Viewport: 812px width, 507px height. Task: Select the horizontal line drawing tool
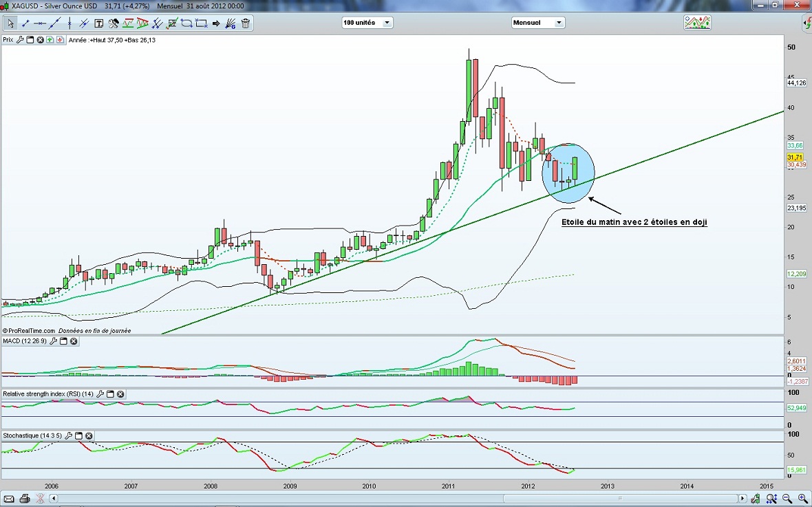click(40, 23)
